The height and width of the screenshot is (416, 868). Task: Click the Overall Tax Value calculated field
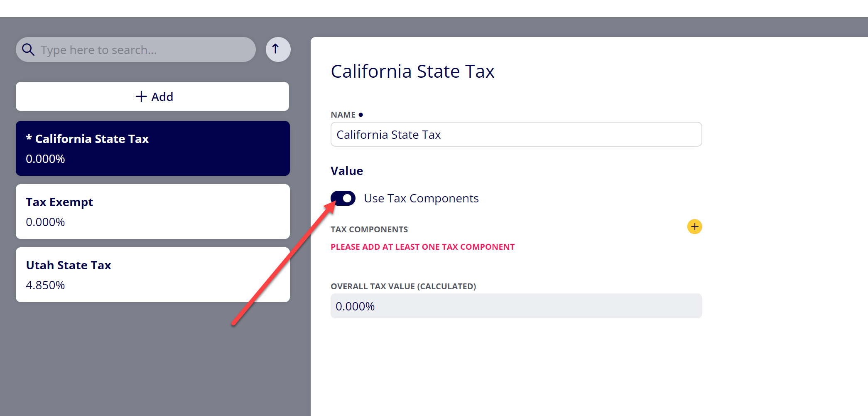[x=516, y=306]
